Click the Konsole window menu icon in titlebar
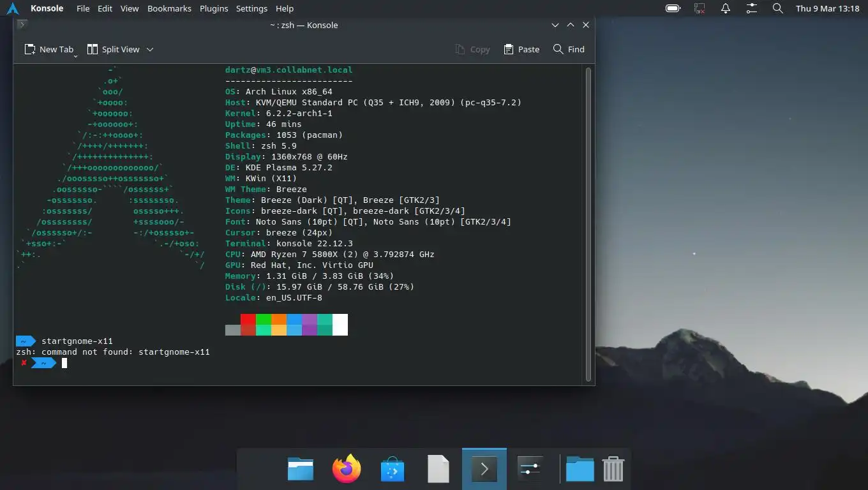 pos(22,25)
